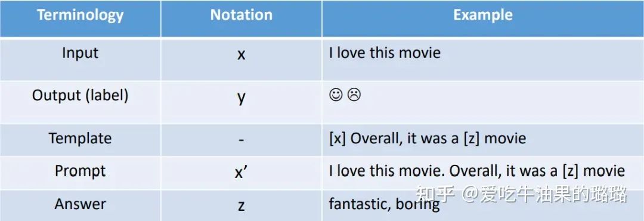The image size is (644, 221).
Task: Click the smiley face emoji
Action: [336, 95]
